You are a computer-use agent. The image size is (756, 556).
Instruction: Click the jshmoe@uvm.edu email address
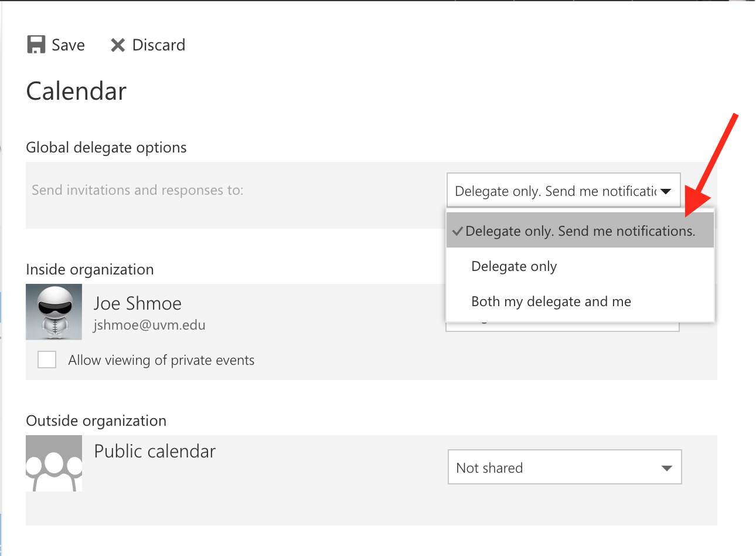(x=148, y=326)
